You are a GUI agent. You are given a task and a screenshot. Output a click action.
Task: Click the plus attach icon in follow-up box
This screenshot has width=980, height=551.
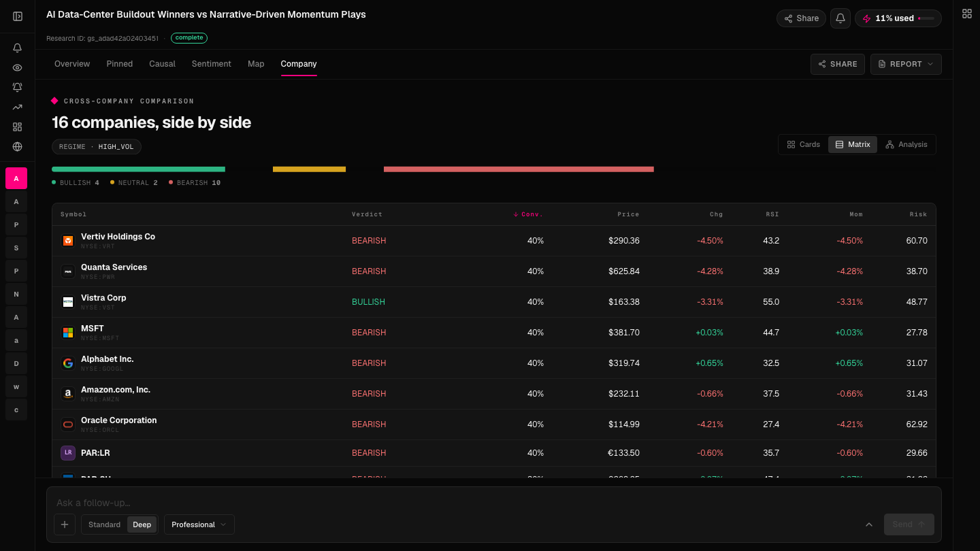(x=65, y=524)
